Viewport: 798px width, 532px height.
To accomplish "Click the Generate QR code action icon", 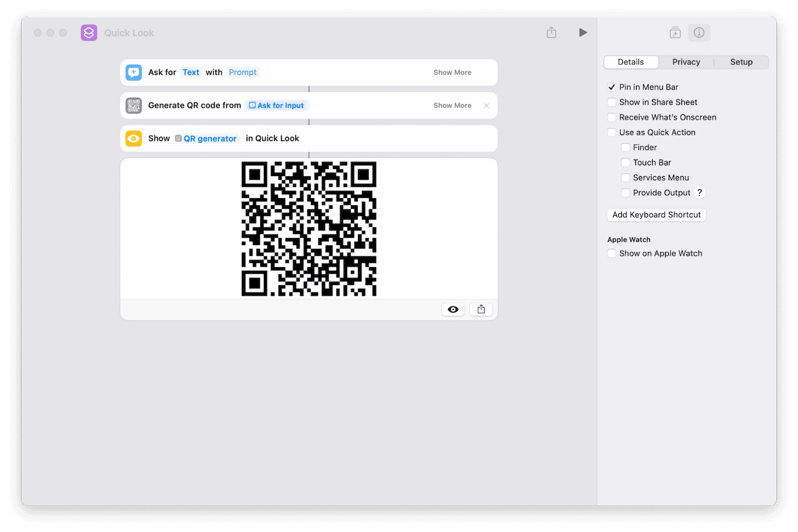I will (x=133, y=105).
